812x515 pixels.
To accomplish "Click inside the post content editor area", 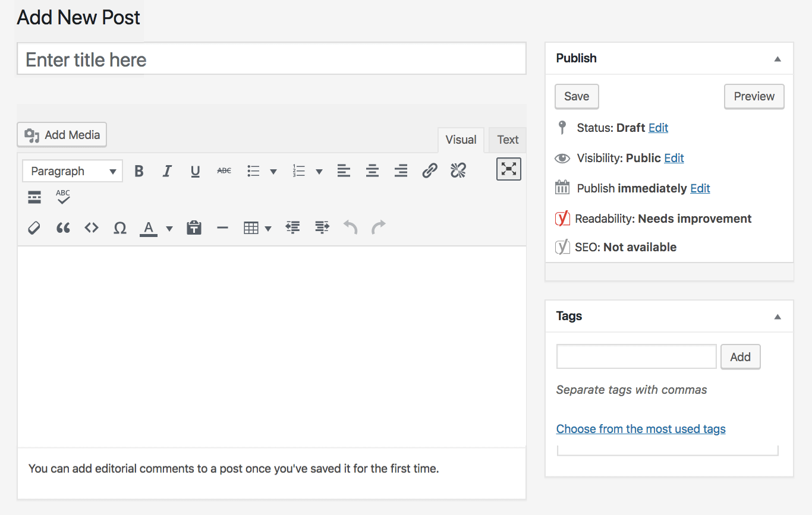I will [x=272, y=346].
